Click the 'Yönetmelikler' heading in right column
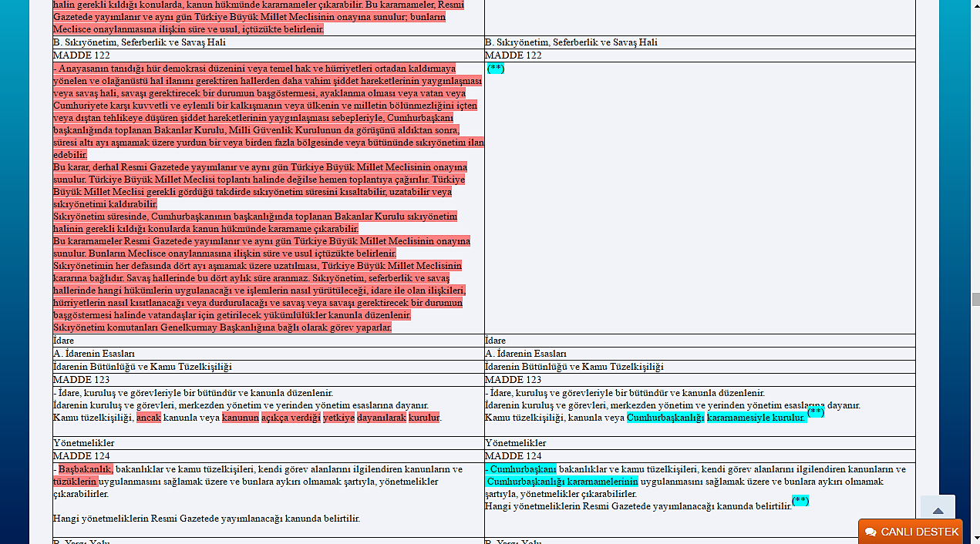Viewport: 980px width, 544px height. click(516, 443)
